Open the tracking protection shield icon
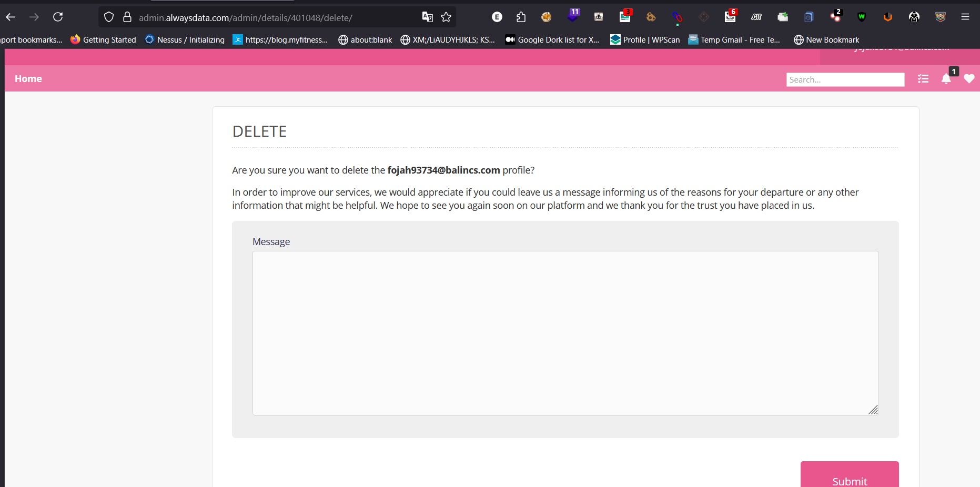The height and width of the screenshot is (487, 980). 109,17
